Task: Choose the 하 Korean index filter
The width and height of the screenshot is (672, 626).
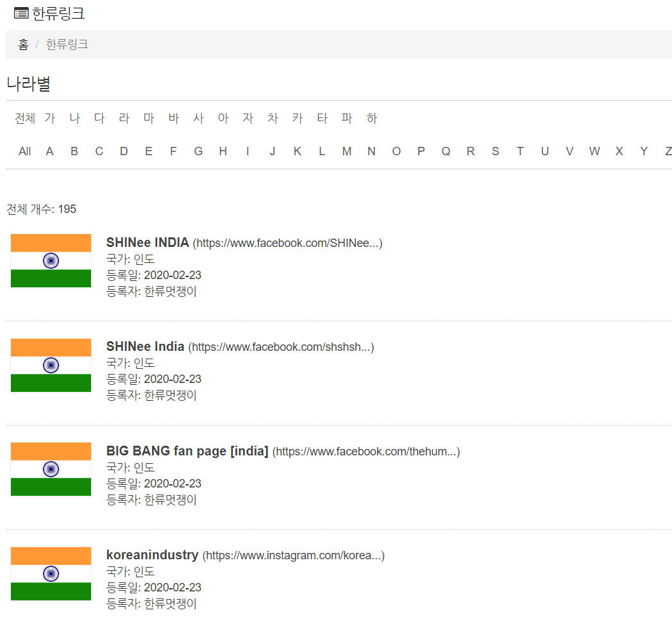Action: click(372, 119)
